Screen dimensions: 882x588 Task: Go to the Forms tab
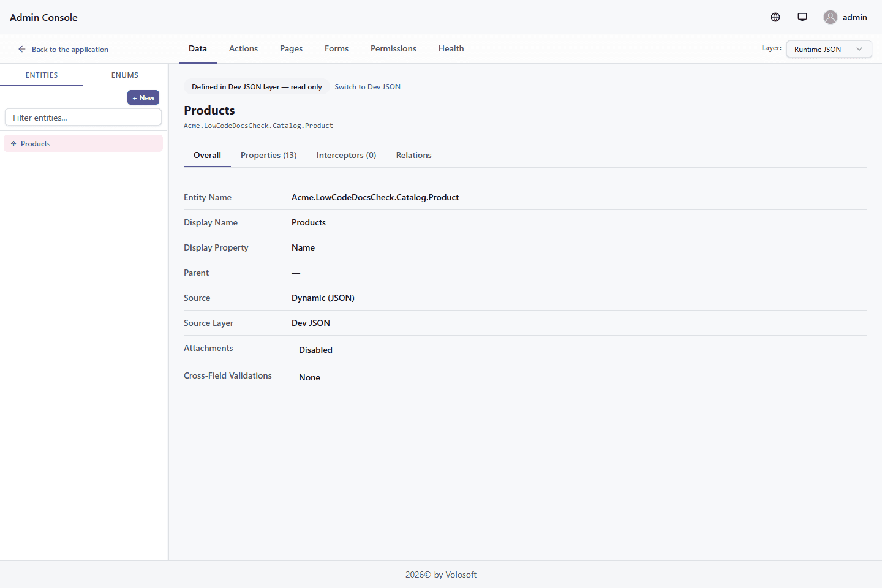(x=336, y=48)
